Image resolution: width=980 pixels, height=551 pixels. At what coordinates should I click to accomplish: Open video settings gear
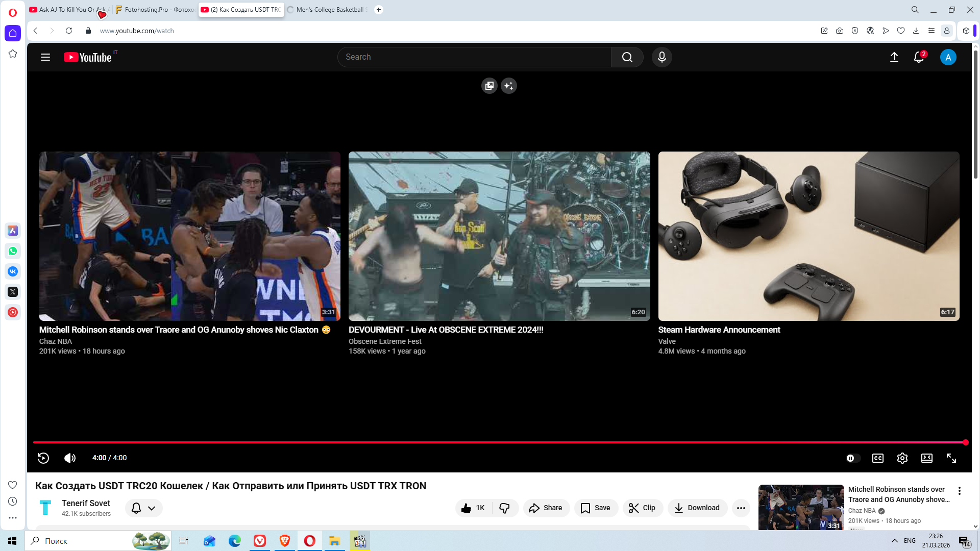(x=902, y=458)
